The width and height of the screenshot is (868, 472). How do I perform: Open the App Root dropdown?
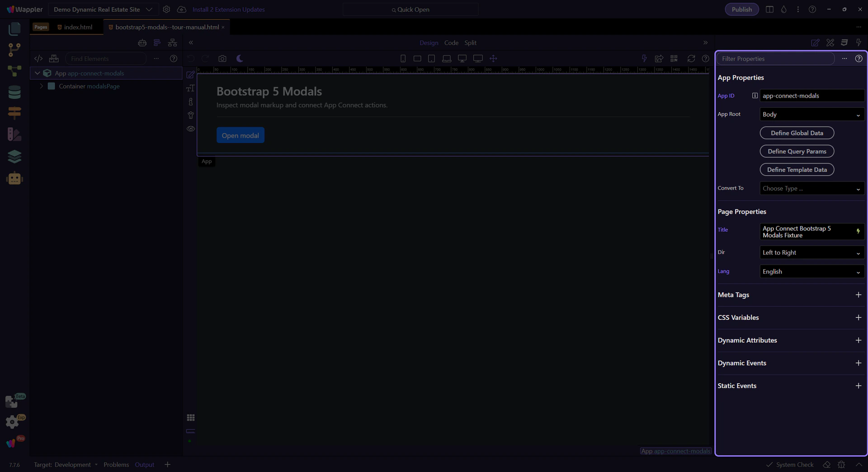(x=811, y=114)
